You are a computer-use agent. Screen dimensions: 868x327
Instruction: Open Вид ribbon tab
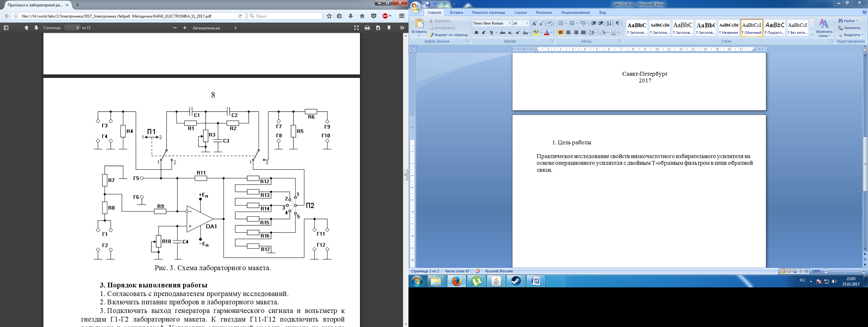[x=602, y=12]
